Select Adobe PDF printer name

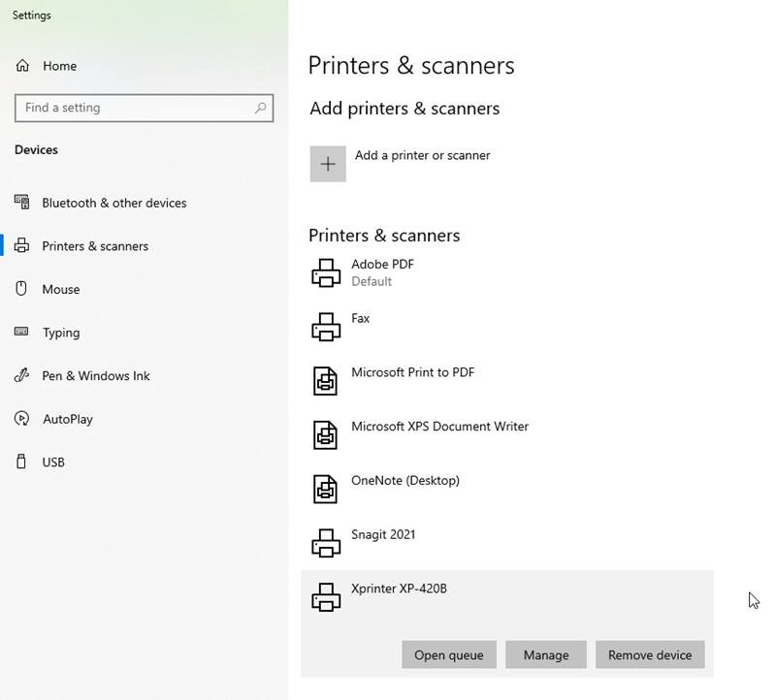(382, 264)
